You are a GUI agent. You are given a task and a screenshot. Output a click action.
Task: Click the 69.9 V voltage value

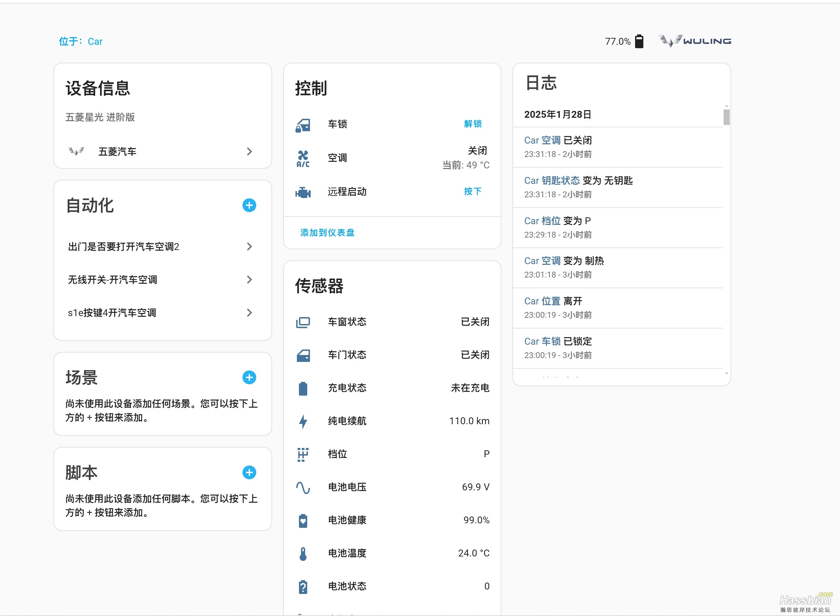coord(476,487)
